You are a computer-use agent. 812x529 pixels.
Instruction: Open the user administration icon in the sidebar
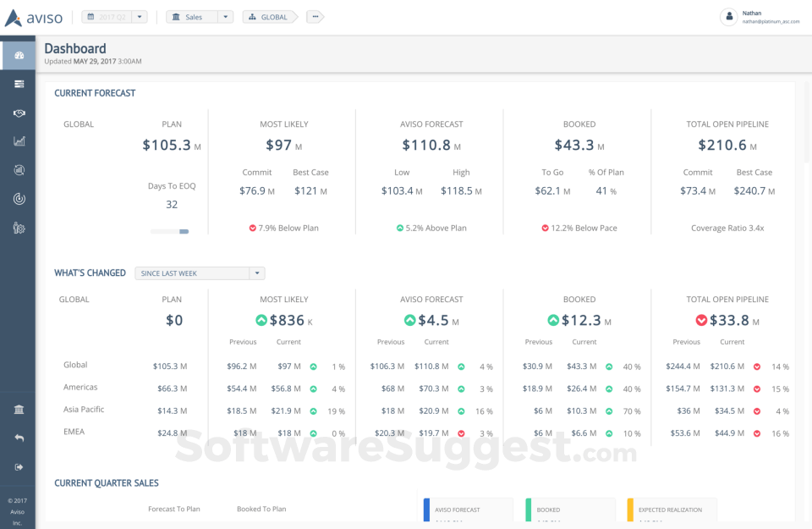point(19,227)
